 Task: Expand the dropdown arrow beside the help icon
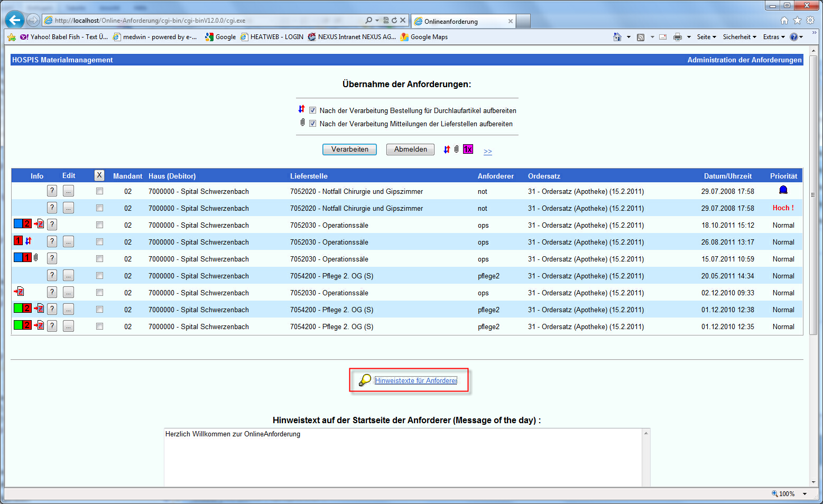click(801, 37)
